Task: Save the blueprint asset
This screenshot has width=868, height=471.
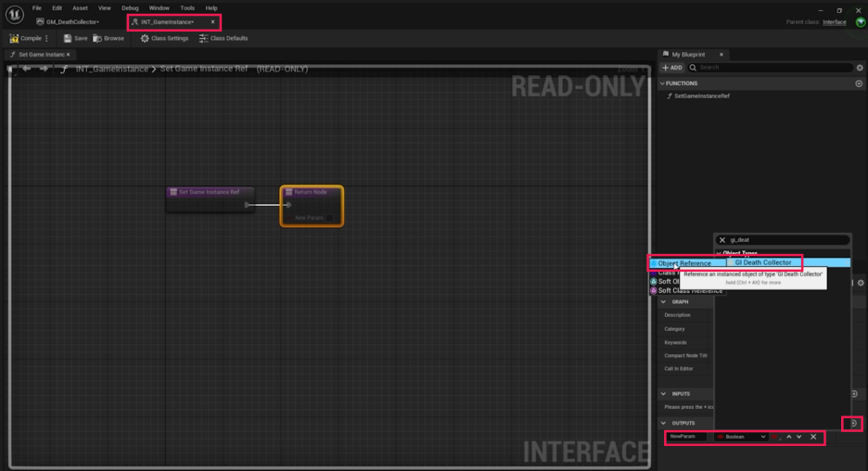Action: (x=75, y=38)
